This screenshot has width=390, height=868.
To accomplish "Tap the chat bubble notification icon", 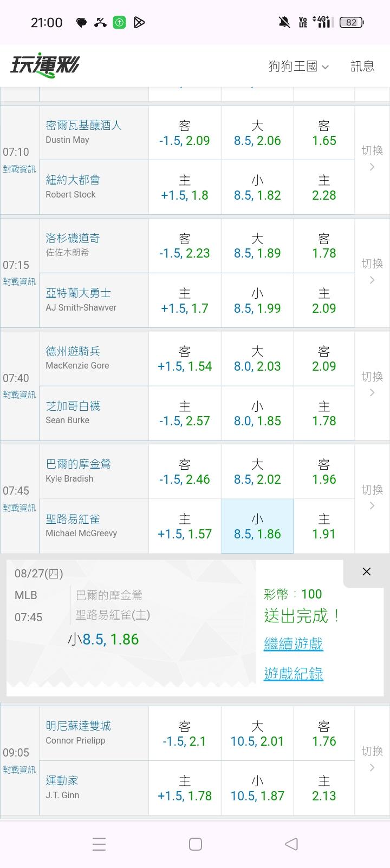I will point(81,23).
